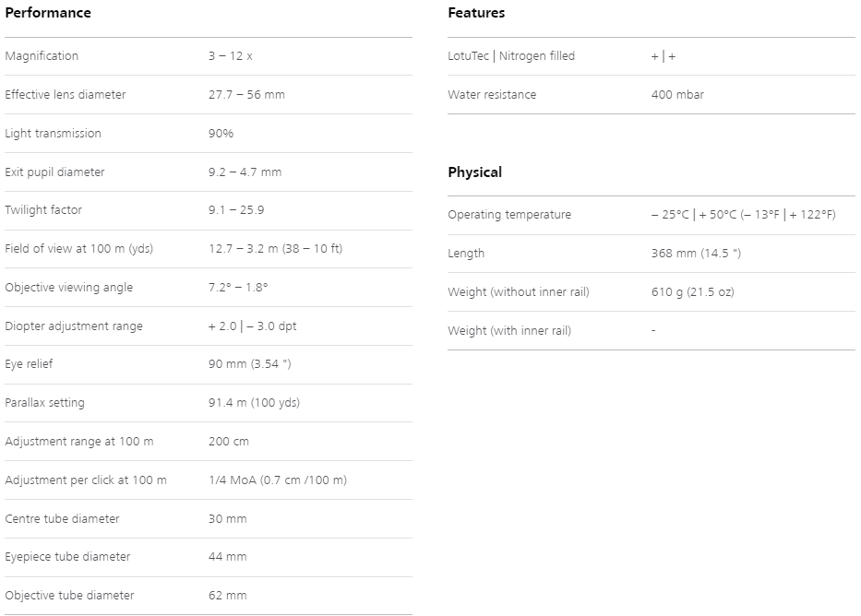Click the Physical section heading

tap(474, 172)
